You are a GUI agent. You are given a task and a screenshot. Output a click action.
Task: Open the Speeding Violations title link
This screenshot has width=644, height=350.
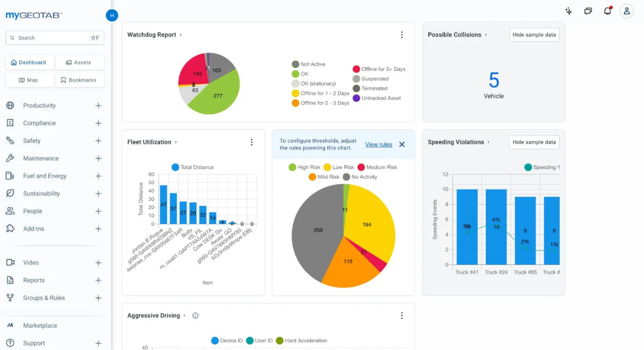point(456,142)
